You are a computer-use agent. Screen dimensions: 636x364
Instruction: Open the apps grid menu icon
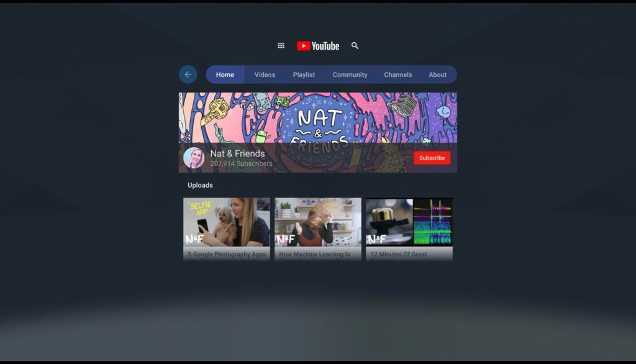[x=281, y=46]
